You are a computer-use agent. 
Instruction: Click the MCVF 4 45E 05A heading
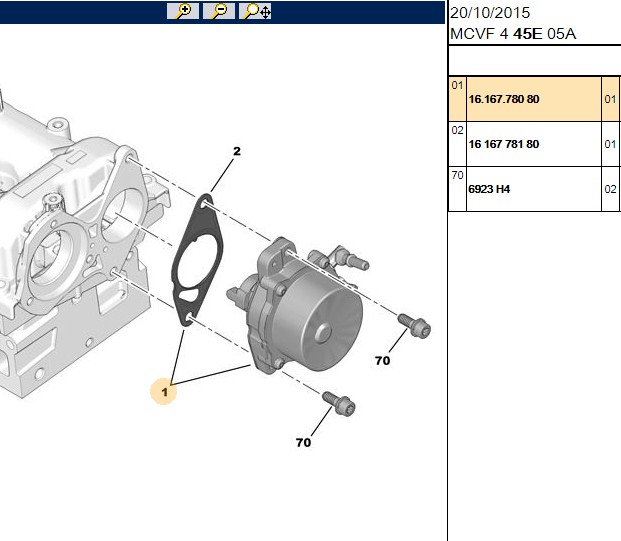tap(513, 34)
